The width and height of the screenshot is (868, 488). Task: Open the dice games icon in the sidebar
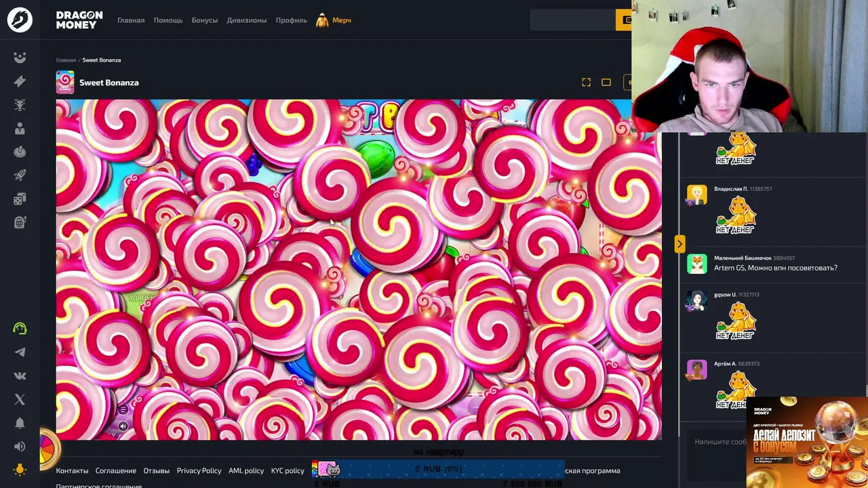click(20, 199)
